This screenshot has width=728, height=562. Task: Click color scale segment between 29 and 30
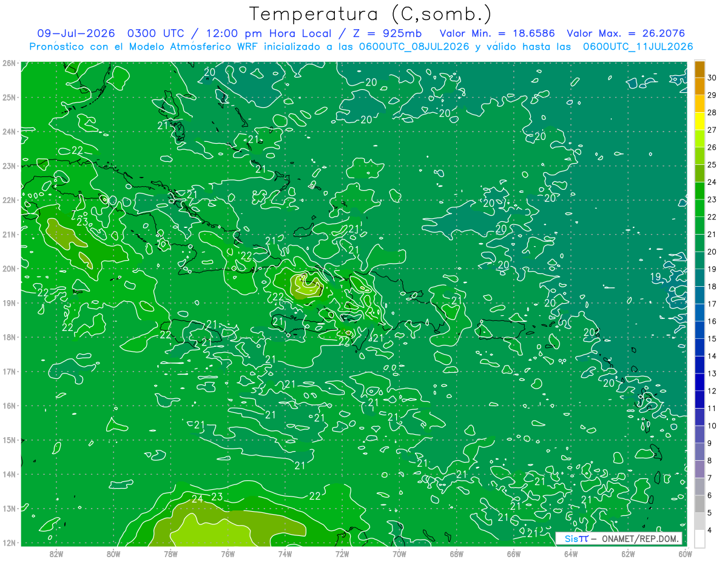pyautogui.click(x=699, y=86)
